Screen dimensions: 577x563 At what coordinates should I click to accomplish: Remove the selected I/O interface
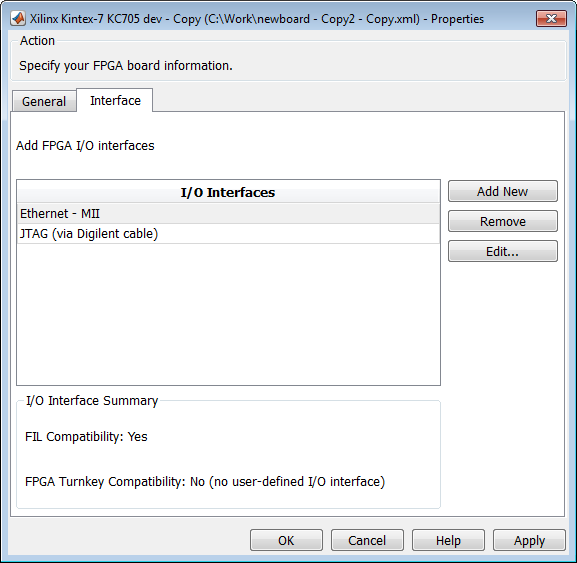(x=503, y=222)
